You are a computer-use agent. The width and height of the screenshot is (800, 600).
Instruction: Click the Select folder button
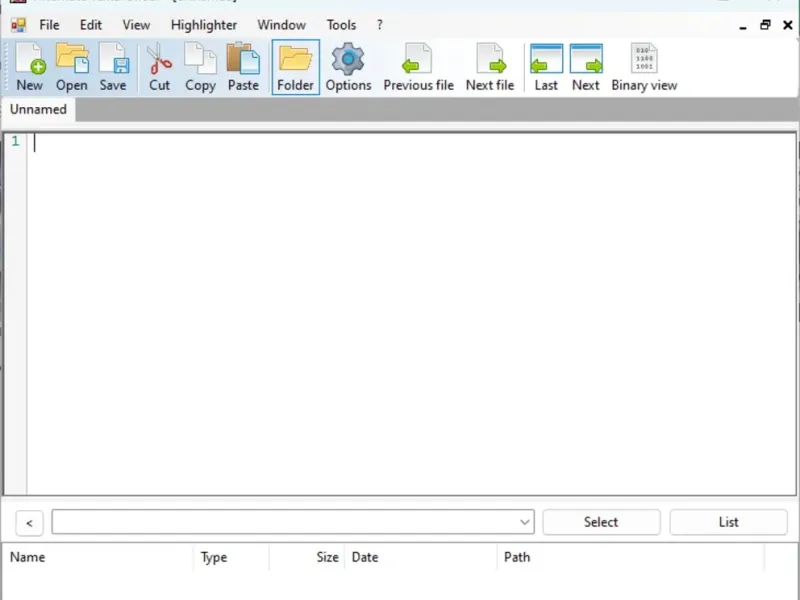601,522
